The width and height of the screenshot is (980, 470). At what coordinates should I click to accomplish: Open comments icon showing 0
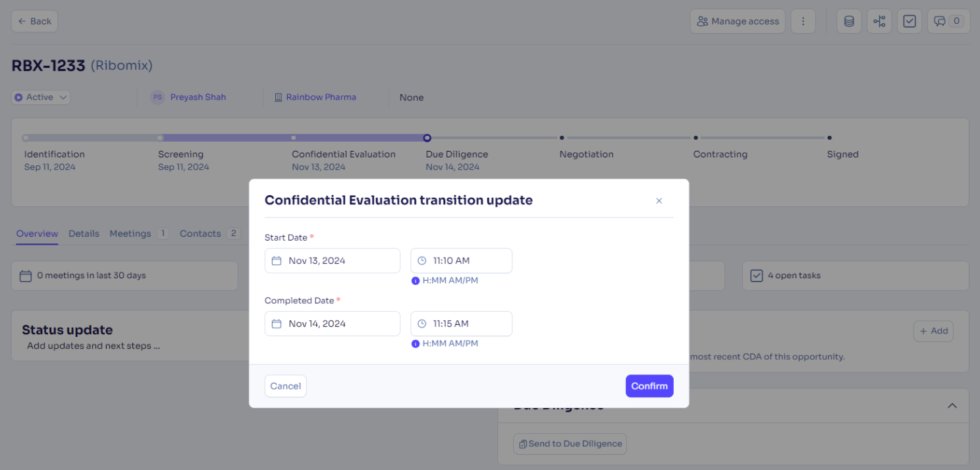(948, 21)
